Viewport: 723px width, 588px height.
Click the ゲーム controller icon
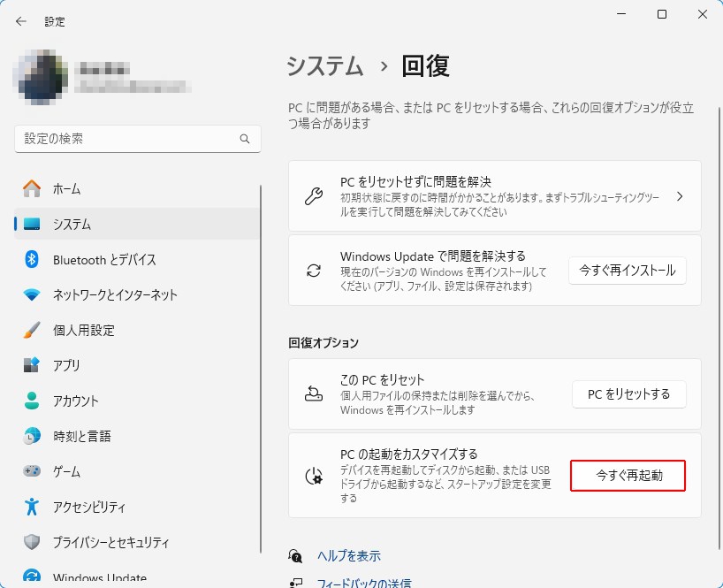[x=32, y=471]
